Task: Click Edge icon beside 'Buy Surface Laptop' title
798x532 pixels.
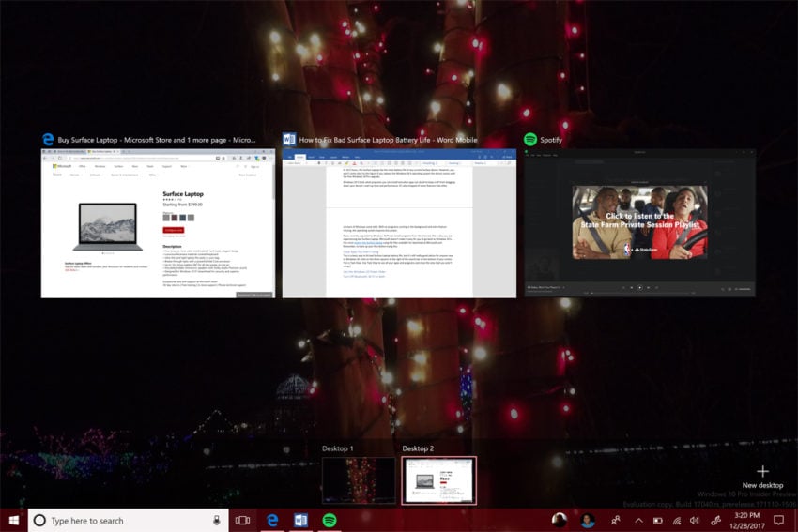Action: coord(48,140)
